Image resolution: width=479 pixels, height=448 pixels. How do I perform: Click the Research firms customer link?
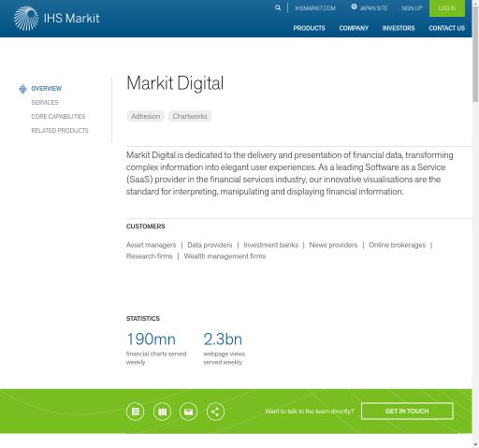(x=149, y=256)
